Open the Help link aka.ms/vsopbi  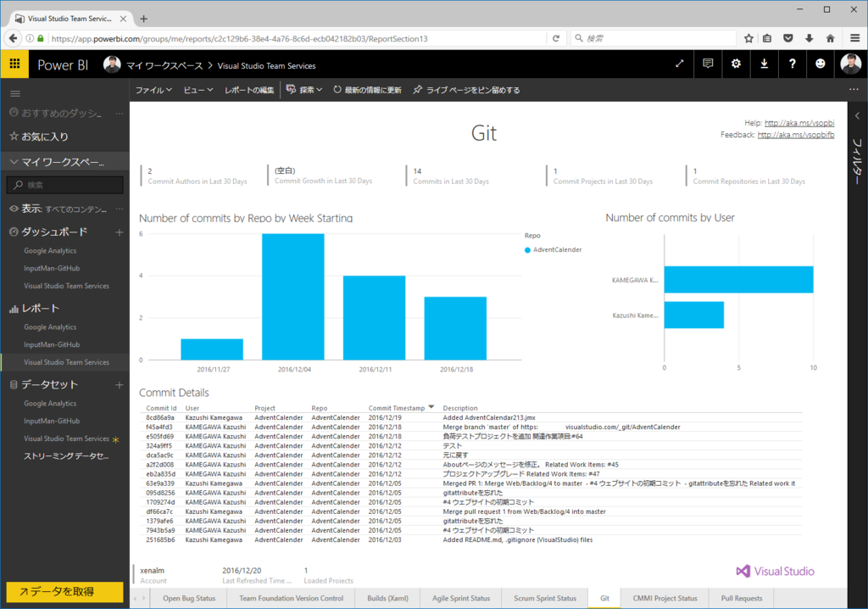799,123
